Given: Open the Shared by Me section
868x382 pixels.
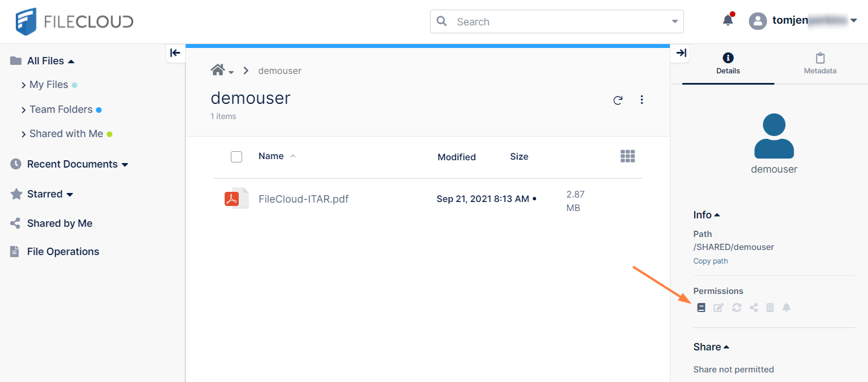Looking at the screenshot, I should (59, 223).
